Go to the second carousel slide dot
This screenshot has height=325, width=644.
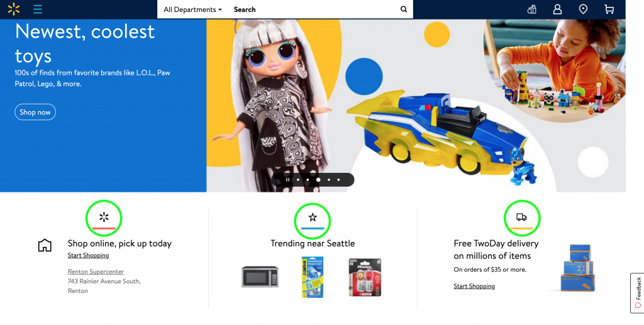pyautogui.click(x=308, y=180)
